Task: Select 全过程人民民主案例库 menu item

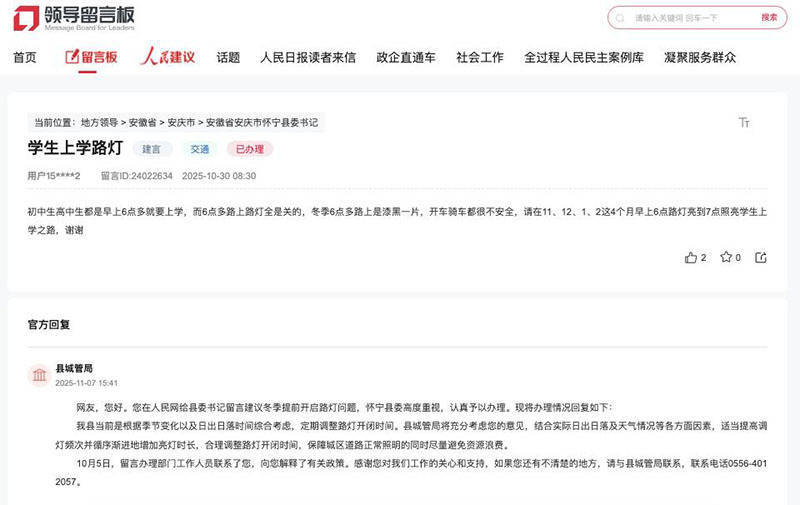Action: click(584, 57)
